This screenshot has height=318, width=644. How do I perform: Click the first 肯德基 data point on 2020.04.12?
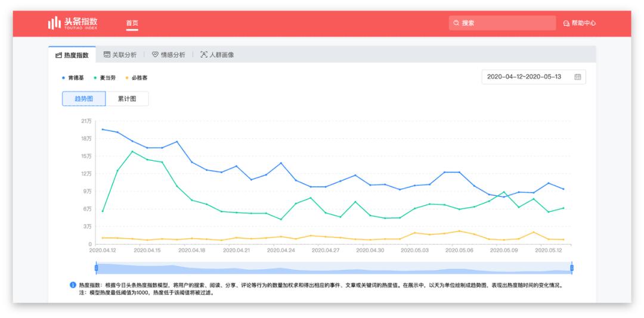click(103, 129)
